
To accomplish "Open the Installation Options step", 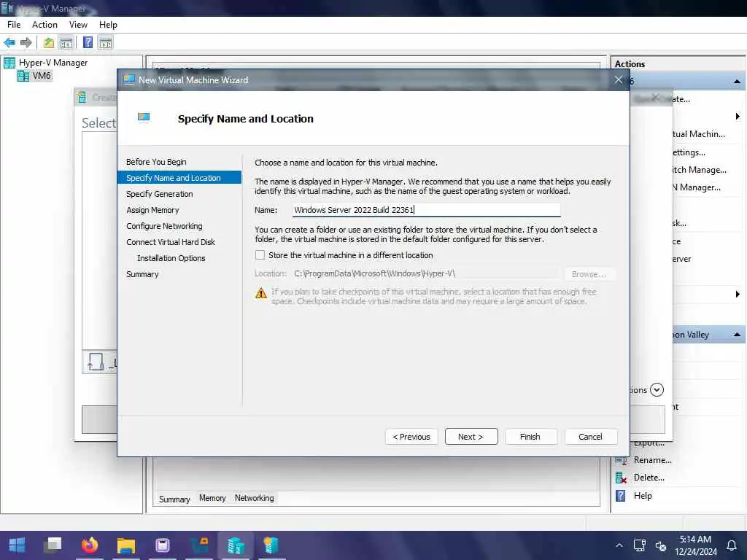I will pyautogui.click(x=171, y=258).
